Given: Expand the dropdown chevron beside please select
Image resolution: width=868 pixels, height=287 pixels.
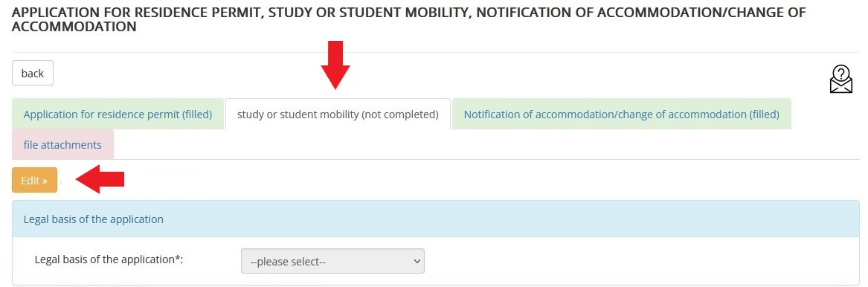Looking at the screenshot, I should pyautogui.click(x=417, y=261).
